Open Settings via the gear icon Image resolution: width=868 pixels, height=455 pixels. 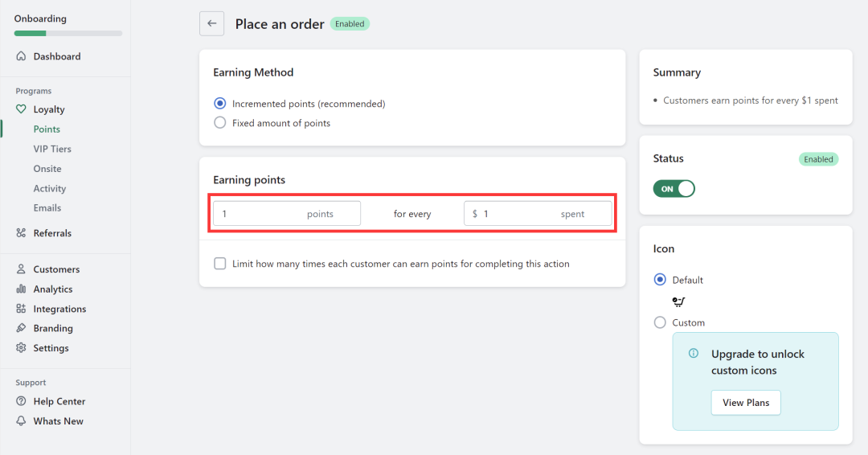tap(21, 348)
